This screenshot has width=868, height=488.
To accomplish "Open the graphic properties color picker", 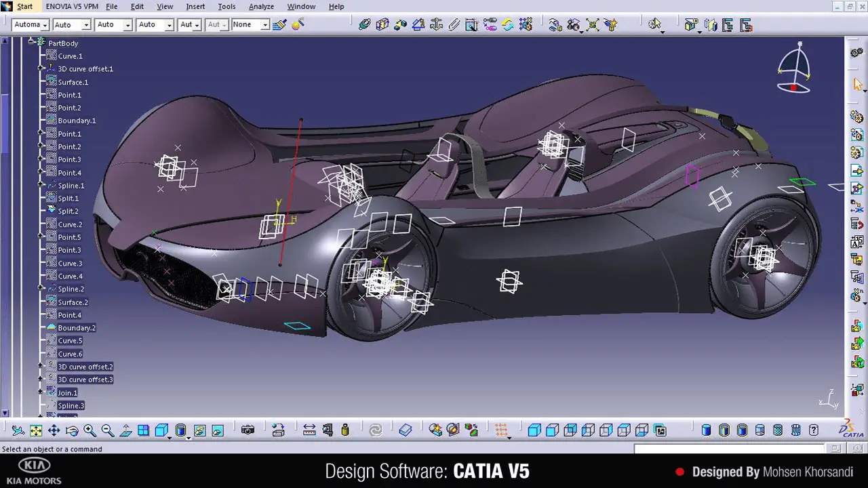I will pyautogui.click(x=43, y=24).
